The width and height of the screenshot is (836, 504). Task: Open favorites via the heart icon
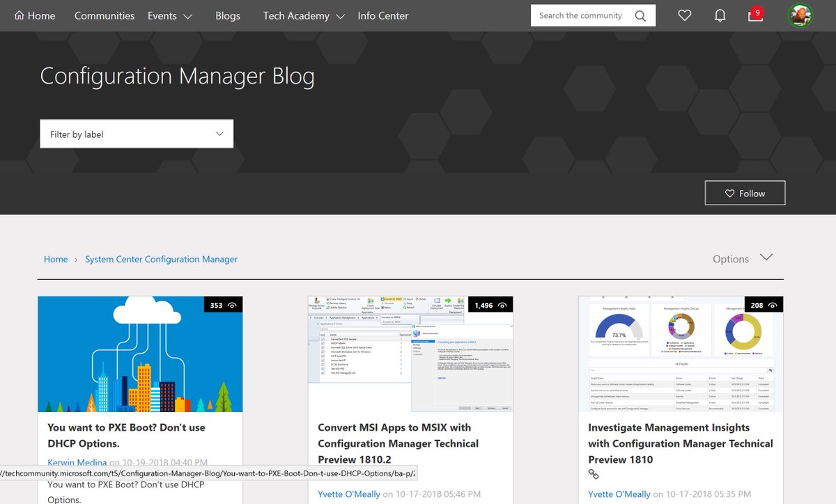(x=685, y=15)
